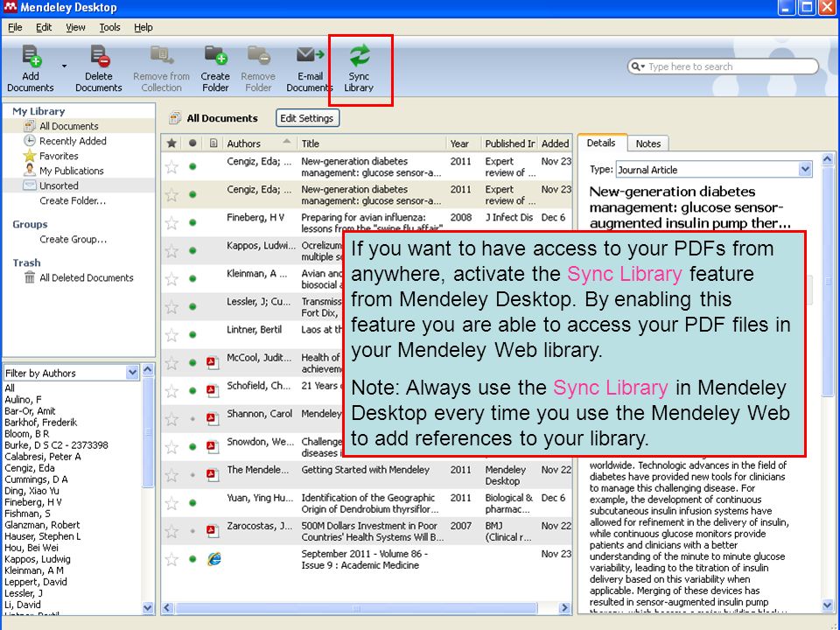
Task: Open the Favorites collection in the sidebar
Action: 59,156
